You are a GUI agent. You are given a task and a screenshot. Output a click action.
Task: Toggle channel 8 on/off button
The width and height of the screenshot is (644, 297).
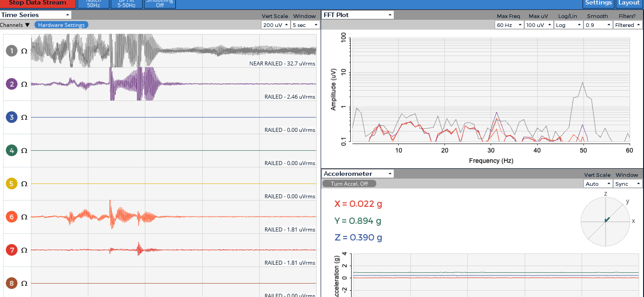(11, 283)
